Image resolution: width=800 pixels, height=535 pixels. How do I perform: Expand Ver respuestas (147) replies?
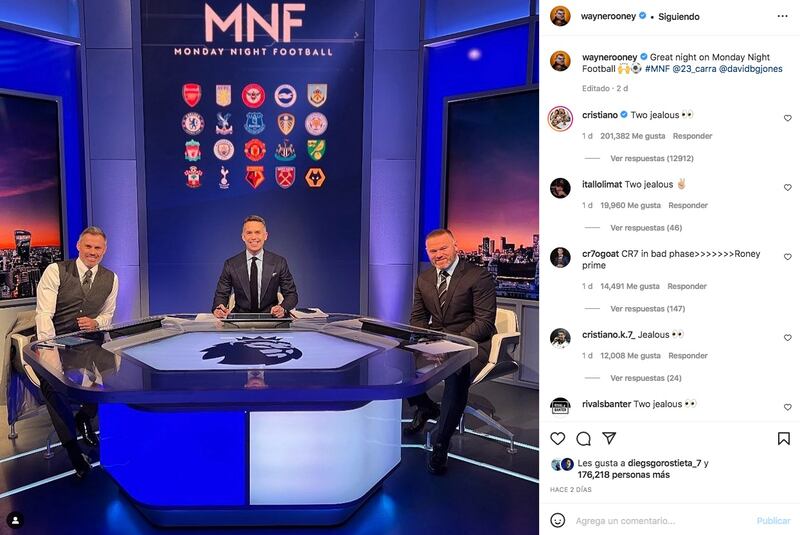(647, 309)
